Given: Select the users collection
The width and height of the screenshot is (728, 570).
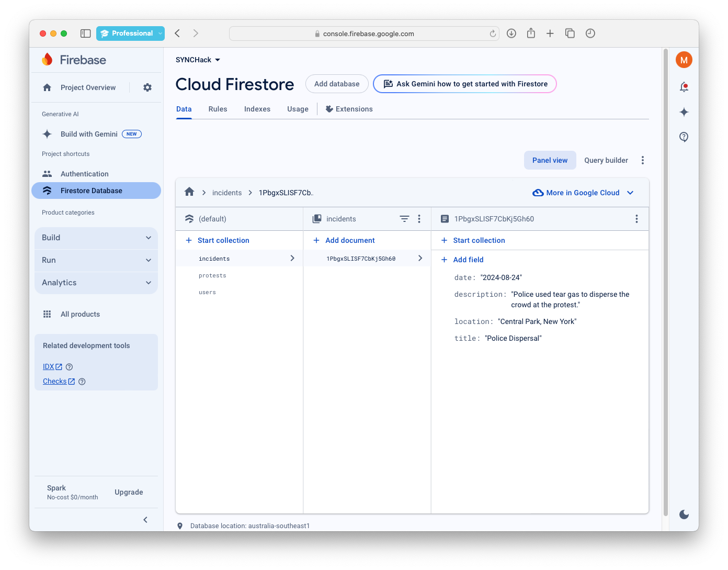Looking at the screenshot, I should [x=240, y=292].
